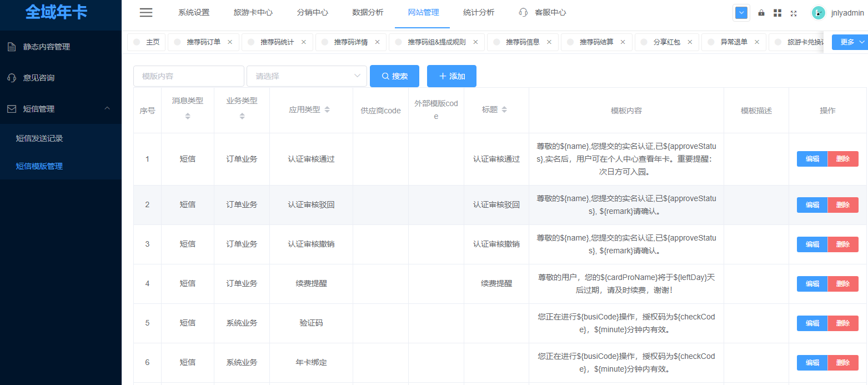Close the 推荐码订单 tab

(230, 42)
